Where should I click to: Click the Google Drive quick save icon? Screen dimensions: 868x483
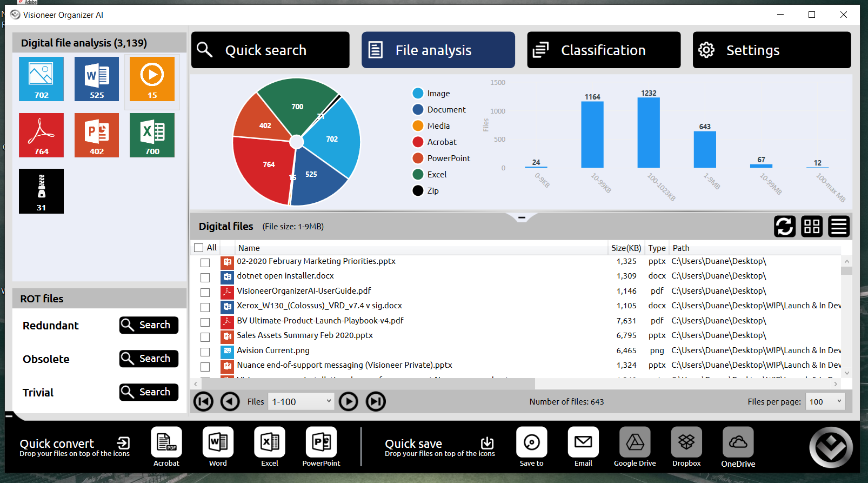[635, 442]
